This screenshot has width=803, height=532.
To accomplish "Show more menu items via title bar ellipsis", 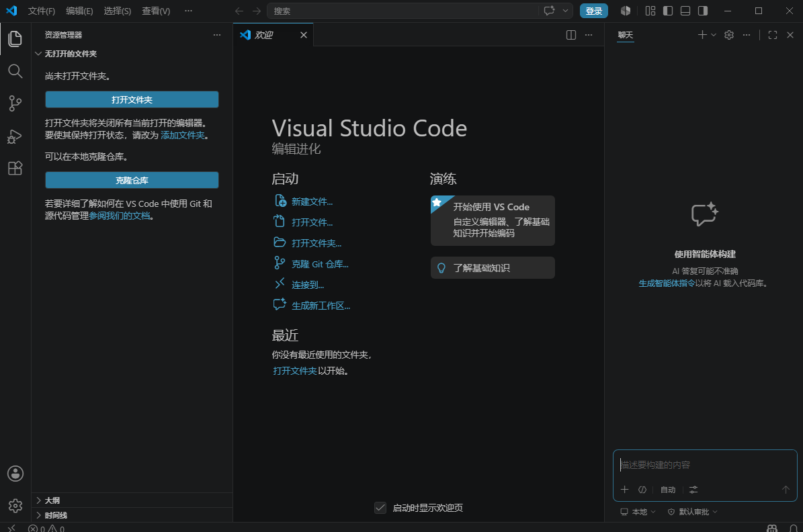I will (x=188, y=11).
